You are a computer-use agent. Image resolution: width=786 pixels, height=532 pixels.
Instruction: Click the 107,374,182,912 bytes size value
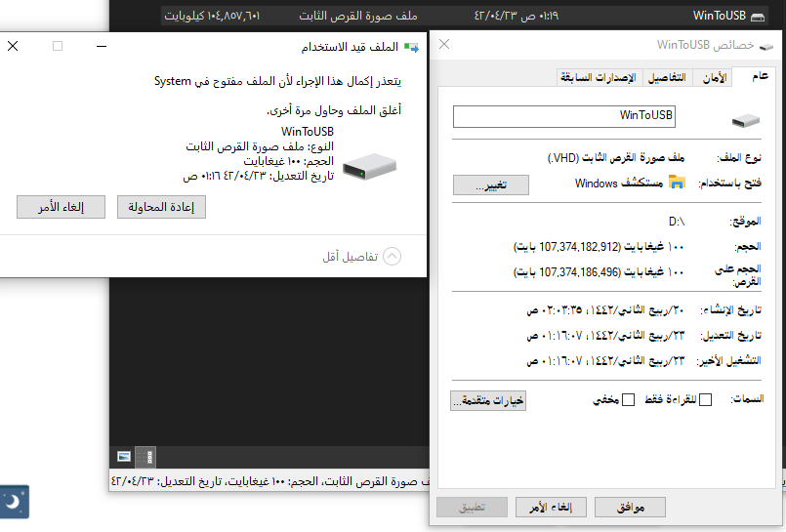[x=598, y=246]
